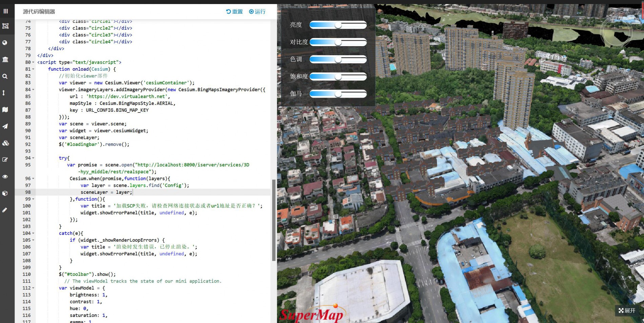Click 'brightness: 1,' code line
This screenshot has height=323, width=644.
coord(88,295)
